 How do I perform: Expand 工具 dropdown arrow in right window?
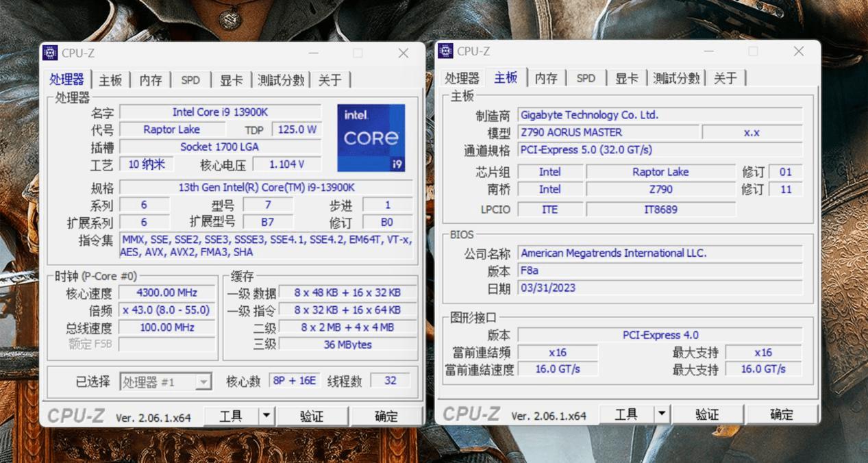[662, 414]
